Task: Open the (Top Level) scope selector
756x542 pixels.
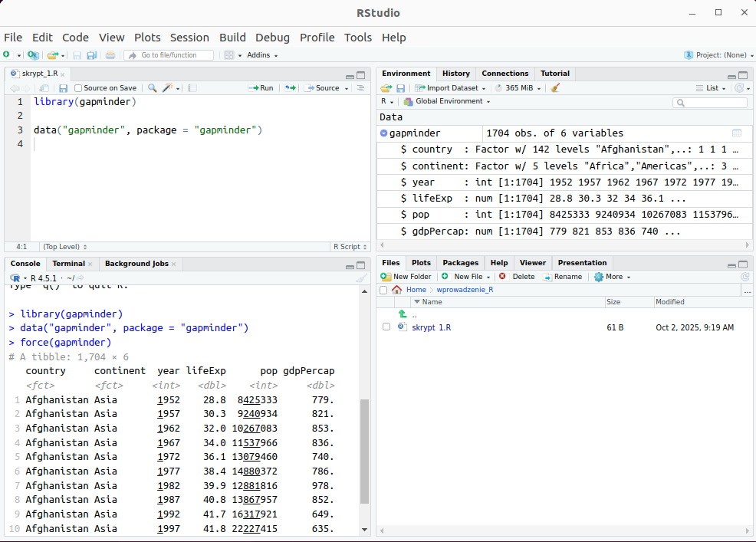Action: (x=64, y=246)
